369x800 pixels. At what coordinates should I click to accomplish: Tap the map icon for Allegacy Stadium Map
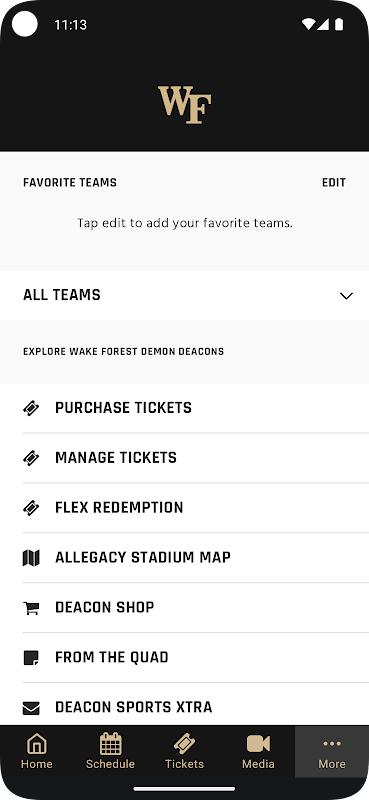click(x=31, y=558)
